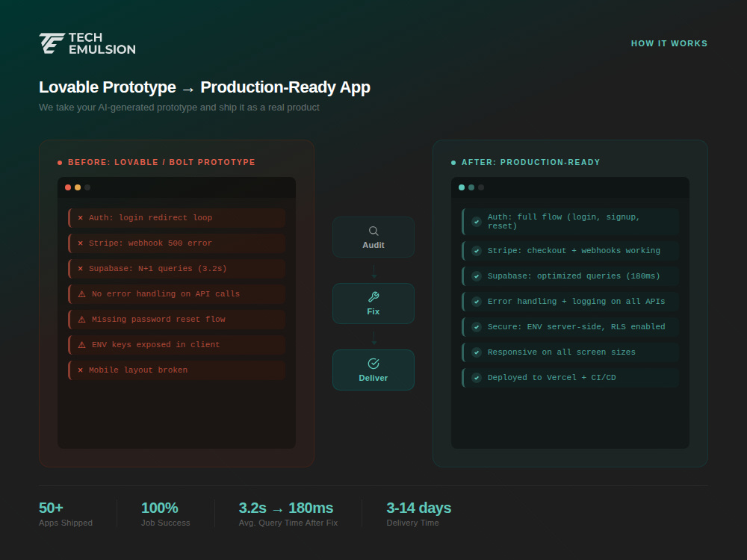This screenshot has width=747, height=560.
Task: Click 'Supabase: N+1 queries (3.2s)' text
Action: [158, 269]
